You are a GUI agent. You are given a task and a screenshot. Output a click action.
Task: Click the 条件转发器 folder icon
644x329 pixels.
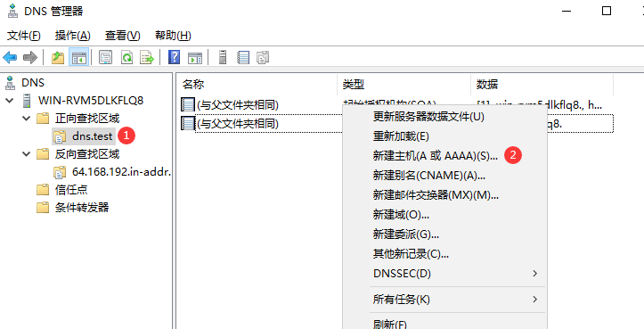(x=43, y=207)
